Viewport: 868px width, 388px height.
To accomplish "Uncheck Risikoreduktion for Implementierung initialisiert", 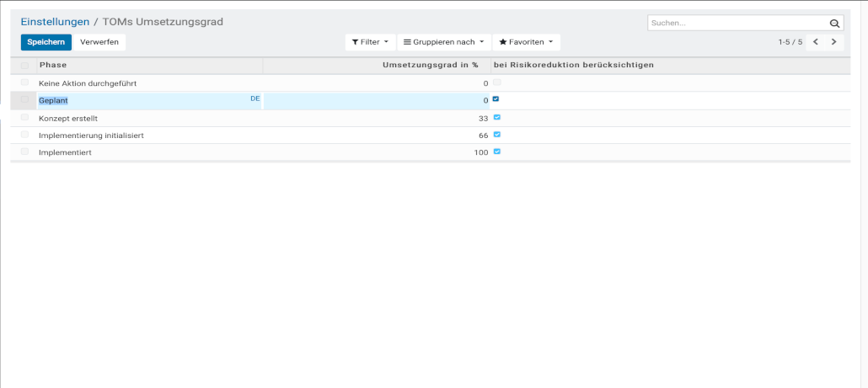I will 497,135.
